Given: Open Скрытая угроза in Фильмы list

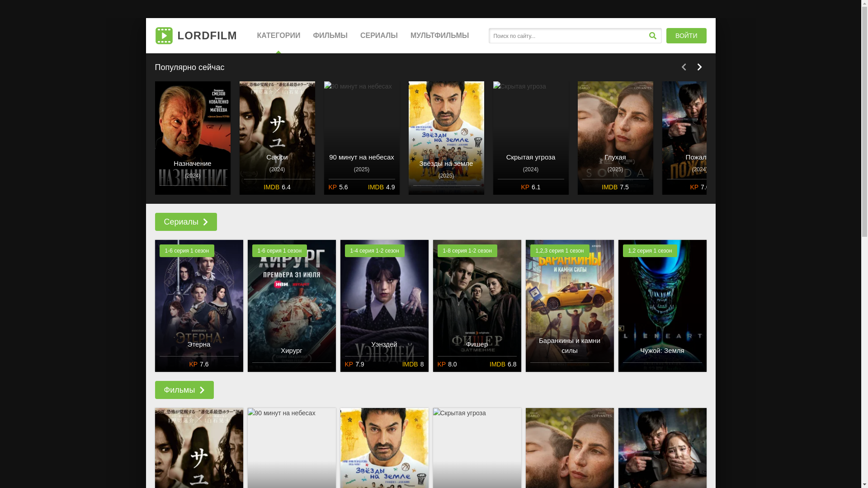Looking at the screenshot, I should pos(477,448).
